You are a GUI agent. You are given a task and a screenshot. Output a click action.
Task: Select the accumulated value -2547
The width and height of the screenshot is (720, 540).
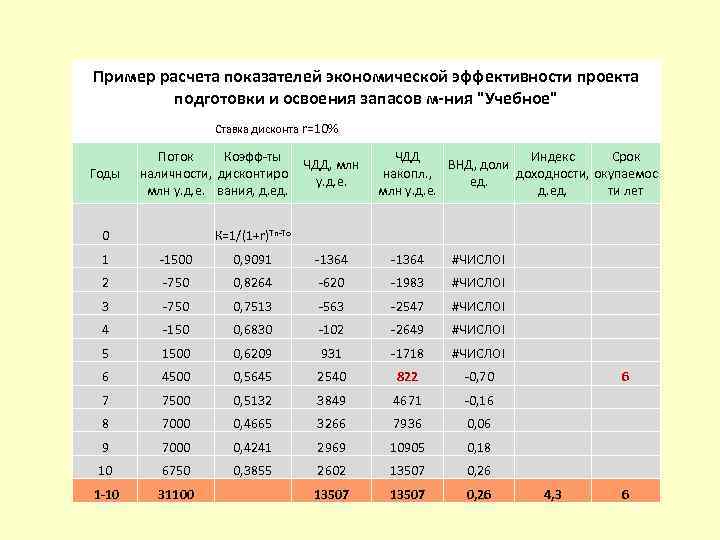[x=407, y=306]
